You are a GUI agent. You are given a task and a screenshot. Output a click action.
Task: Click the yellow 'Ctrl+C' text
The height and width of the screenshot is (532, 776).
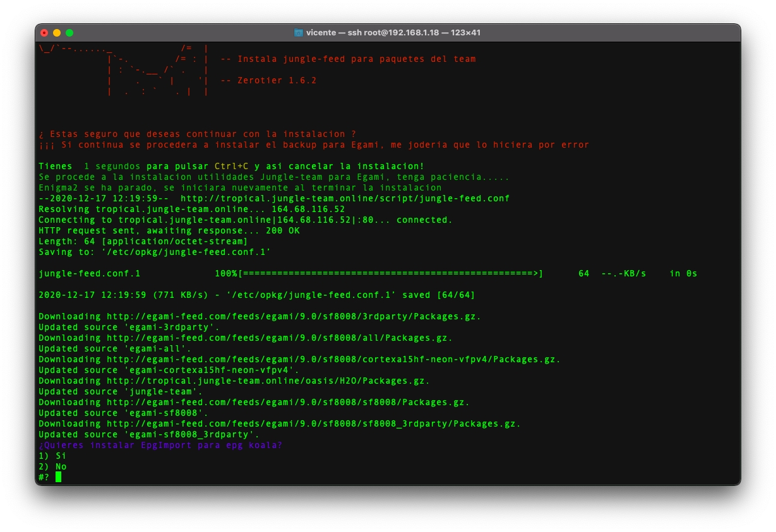pos(232,167)
